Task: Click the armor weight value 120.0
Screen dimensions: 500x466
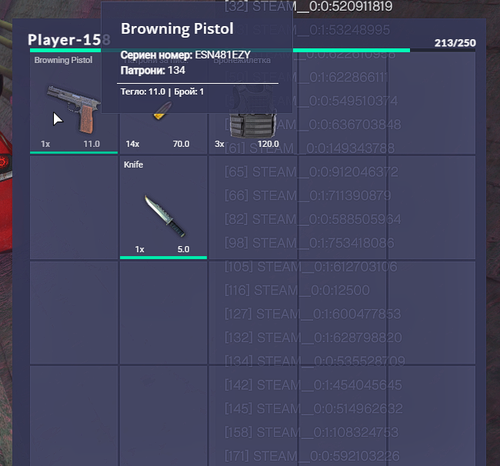Action: [268, 144]
